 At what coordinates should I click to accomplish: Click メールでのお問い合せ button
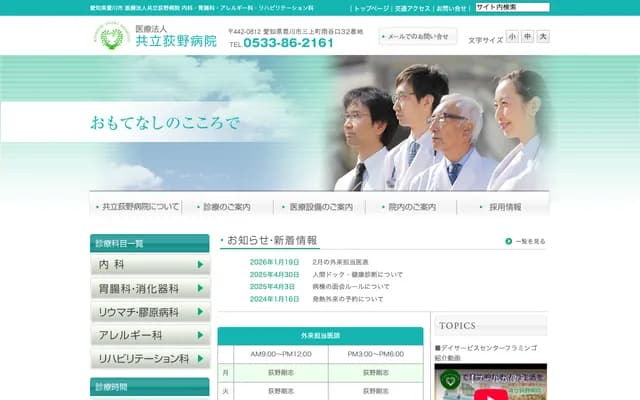tap(418, 36)
